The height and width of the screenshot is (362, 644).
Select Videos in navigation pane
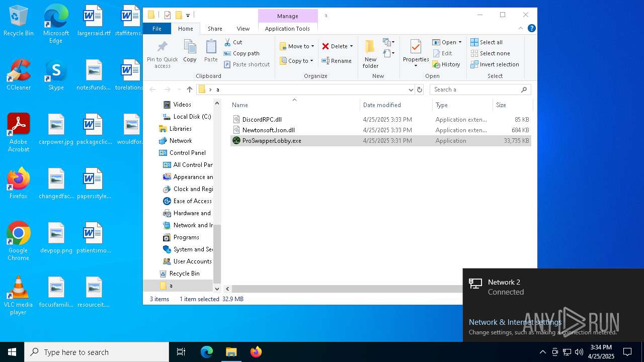click(182, 105)
